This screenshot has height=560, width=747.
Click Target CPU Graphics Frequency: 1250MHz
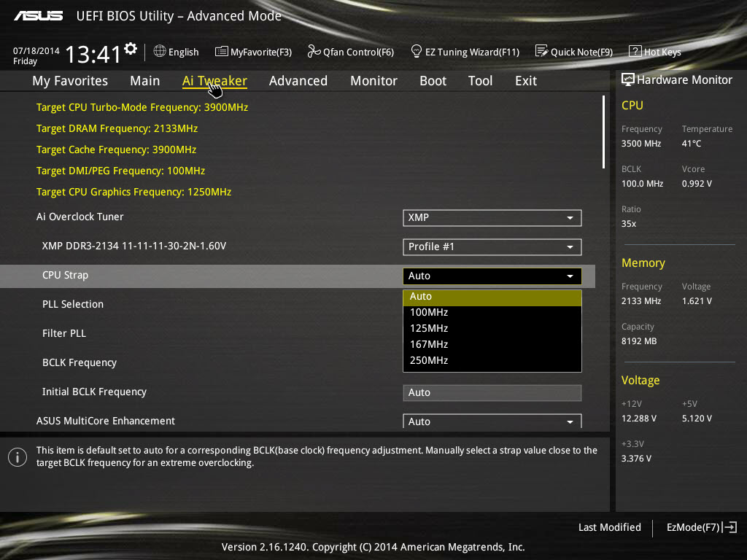[134, 192]
